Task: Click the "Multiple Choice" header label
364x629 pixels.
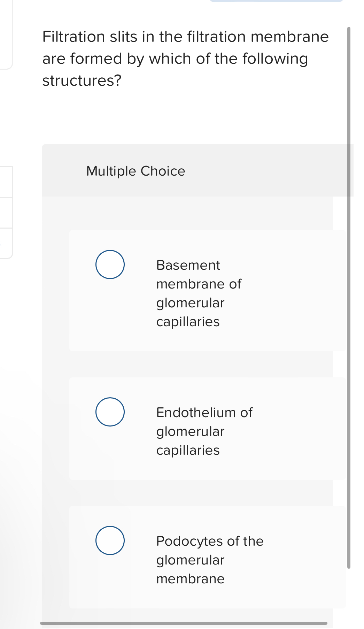Action: [135, 171]
